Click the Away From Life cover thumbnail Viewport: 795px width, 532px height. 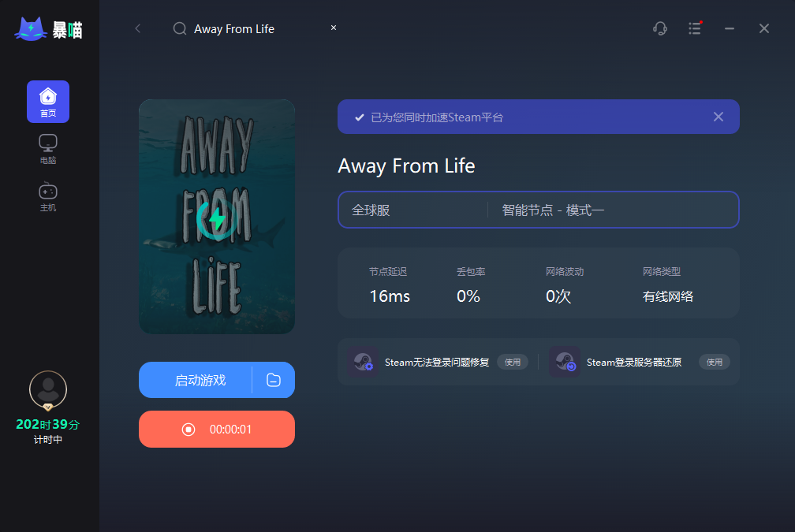pyautogui.click(x=217, y=216)
